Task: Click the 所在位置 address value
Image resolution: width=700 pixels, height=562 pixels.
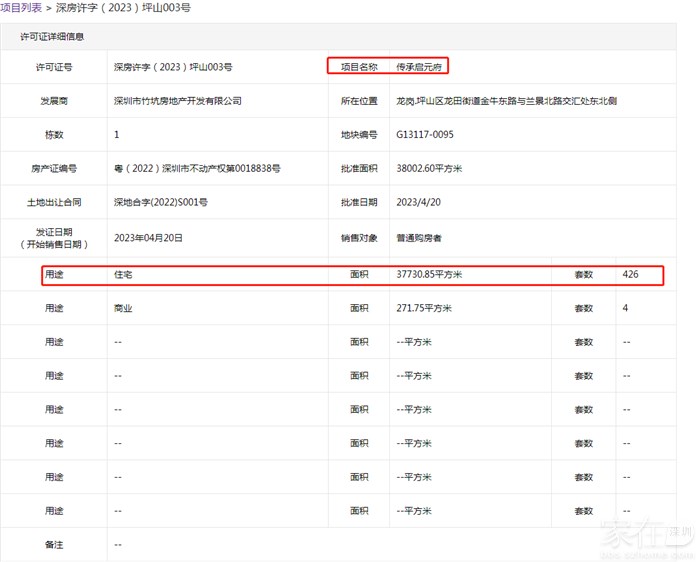Action: pos(506,102)
